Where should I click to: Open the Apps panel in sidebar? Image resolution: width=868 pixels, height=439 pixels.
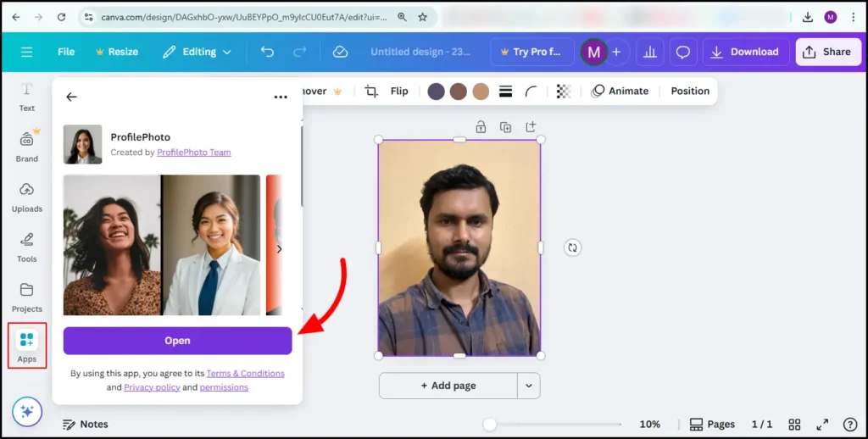pyautogui.click(x=26, y=346)
